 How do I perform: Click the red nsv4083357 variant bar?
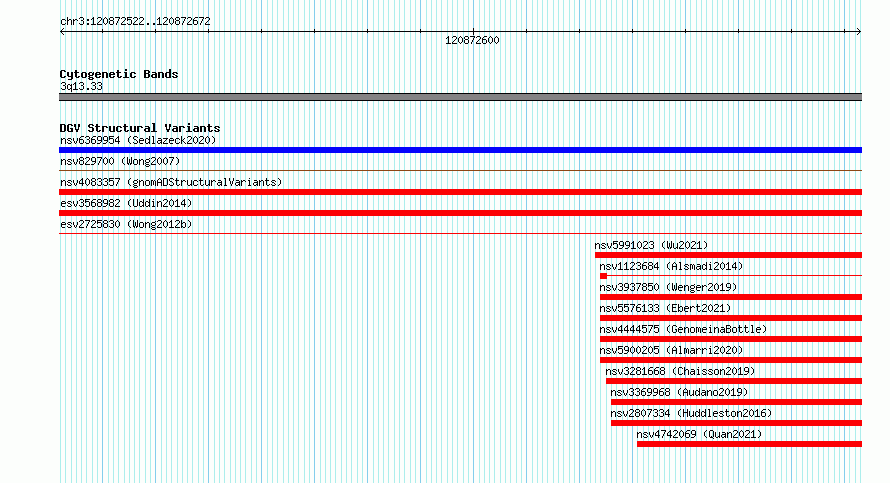click(x=460, y=192)
